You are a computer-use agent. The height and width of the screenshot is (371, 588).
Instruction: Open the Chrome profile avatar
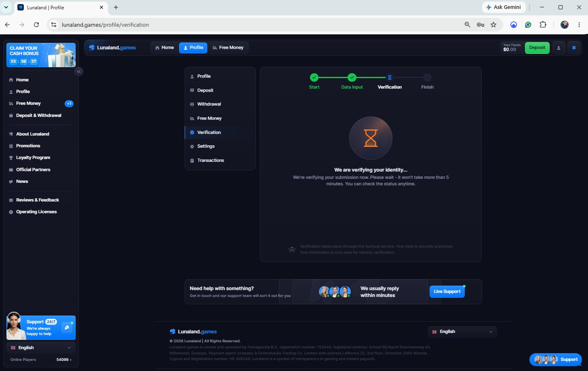tap(565, 25)
